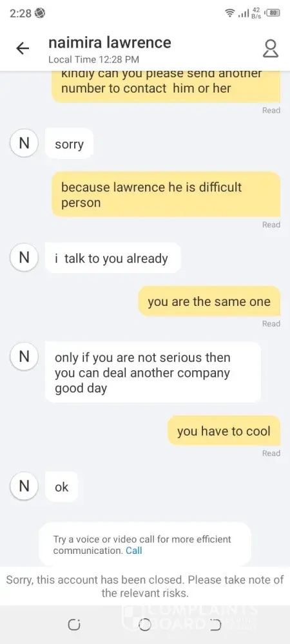Tap the Wi-Fi status icon
Image resolution: width=290 pixels, height=644 pixels.
(231, 13)
